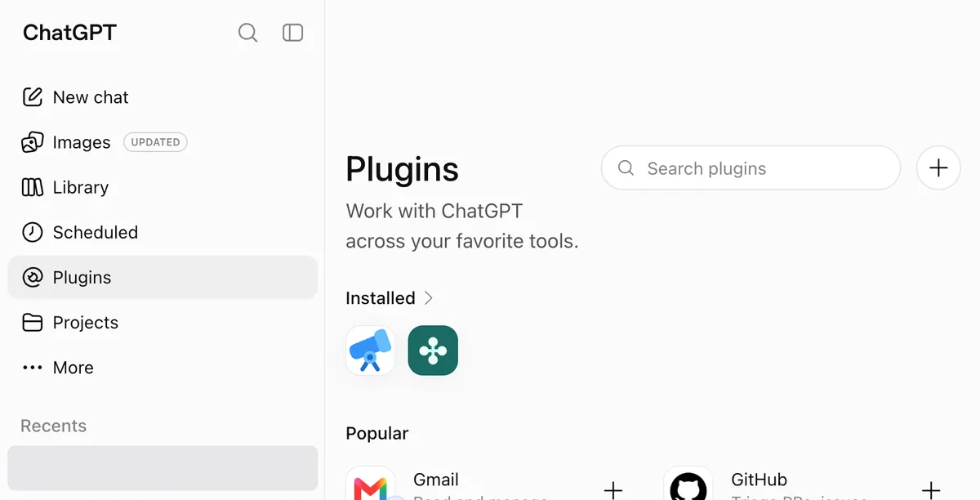Select the Plugins sidebar label
This screenshot has width=980, height=500.
tap(82, 278)
